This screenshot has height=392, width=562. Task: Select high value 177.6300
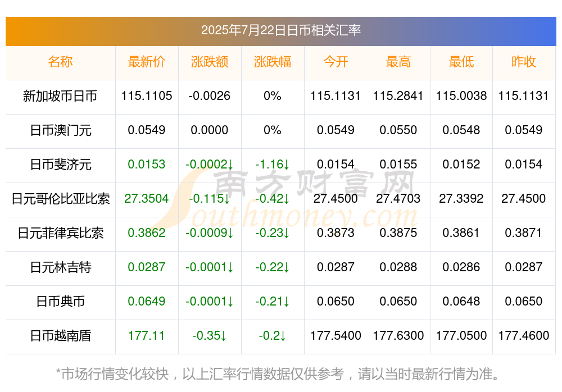(x=398, y=335)
